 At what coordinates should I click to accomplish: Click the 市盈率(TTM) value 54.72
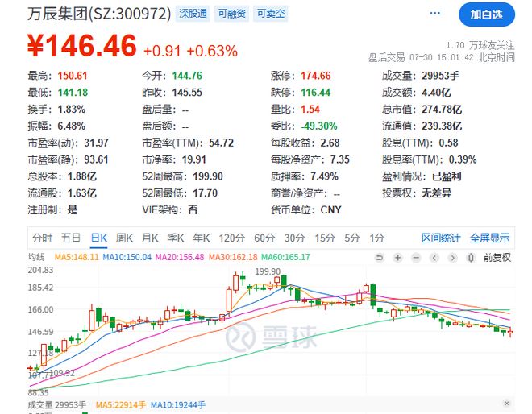[221, 143]
